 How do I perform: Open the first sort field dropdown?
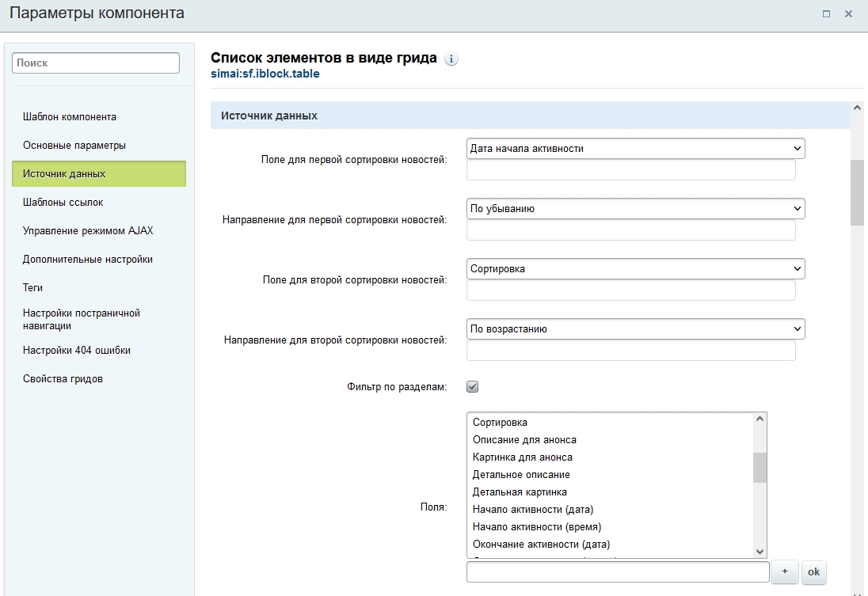coord(635,148)
